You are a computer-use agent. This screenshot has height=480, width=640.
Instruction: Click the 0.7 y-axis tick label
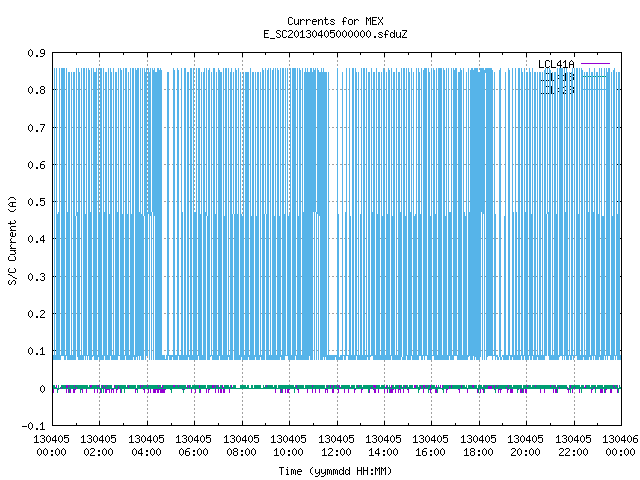coord(36,128)
